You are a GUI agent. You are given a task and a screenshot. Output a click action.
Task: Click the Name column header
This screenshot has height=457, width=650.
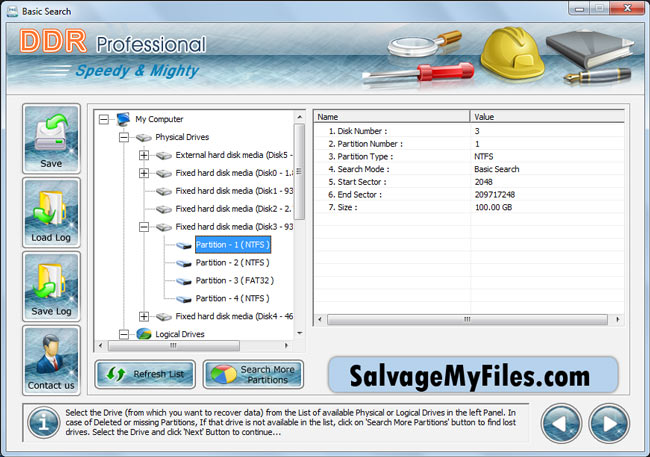tap(392, 117)
